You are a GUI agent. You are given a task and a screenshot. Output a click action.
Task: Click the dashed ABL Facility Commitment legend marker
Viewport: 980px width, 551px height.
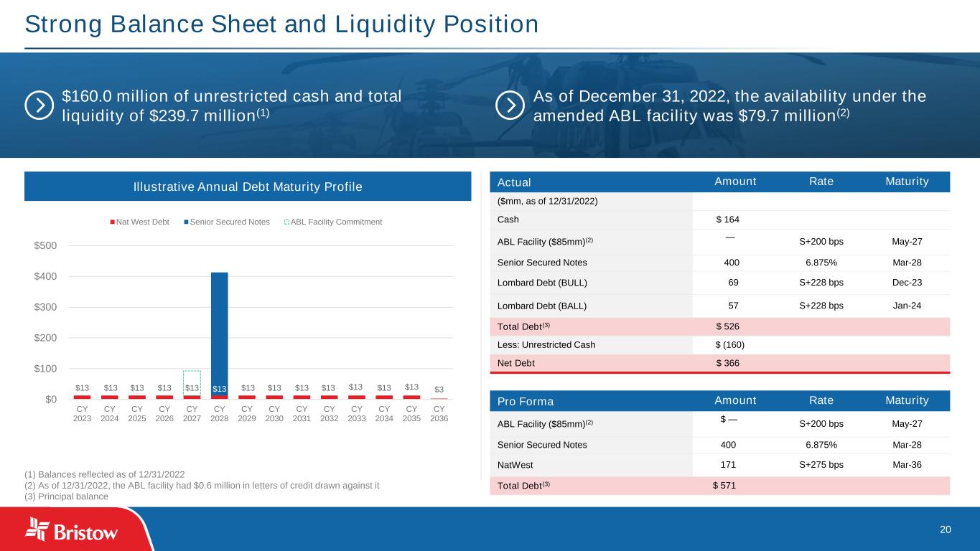(286, 222)
